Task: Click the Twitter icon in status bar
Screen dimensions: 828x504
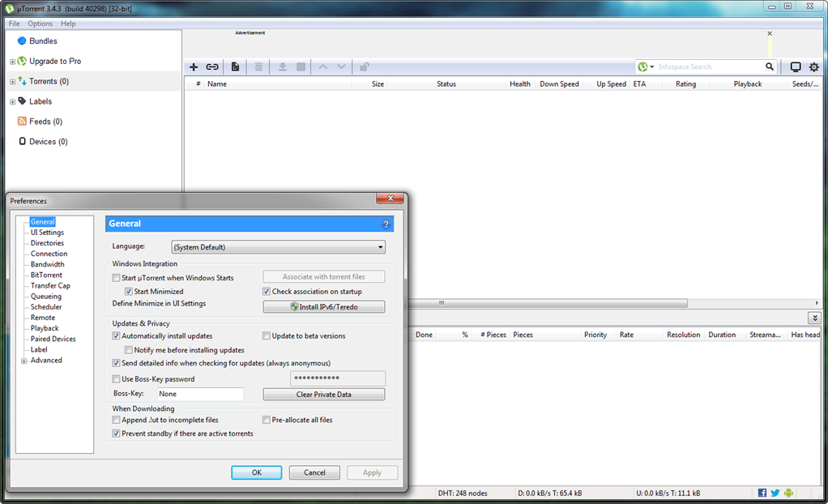Action: (x=775, y=493)
